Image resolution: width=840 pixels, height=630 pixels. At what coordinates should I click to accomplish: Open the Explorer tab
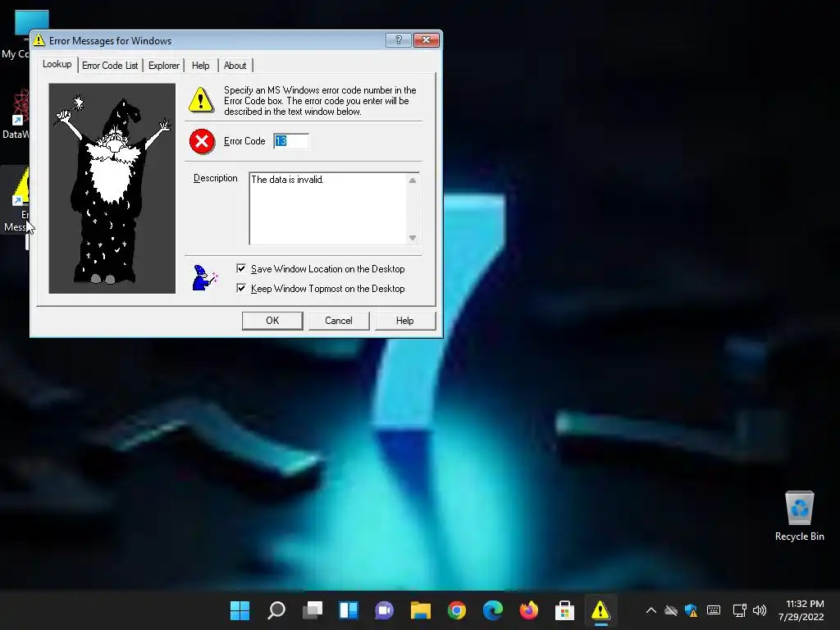point(164,66)
